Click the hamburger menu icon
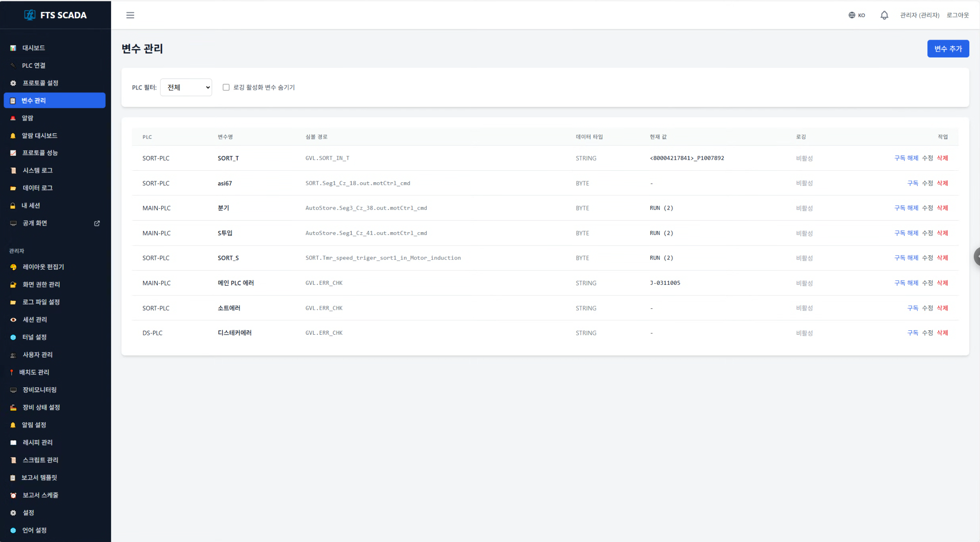This screenshot has width=980, height=542. click(130, 15)
